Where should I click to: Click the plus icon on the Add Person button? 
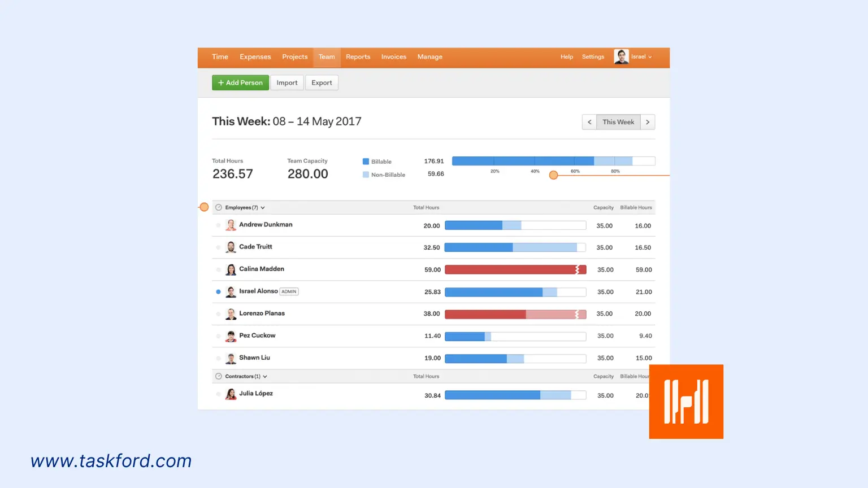(221, 82)
